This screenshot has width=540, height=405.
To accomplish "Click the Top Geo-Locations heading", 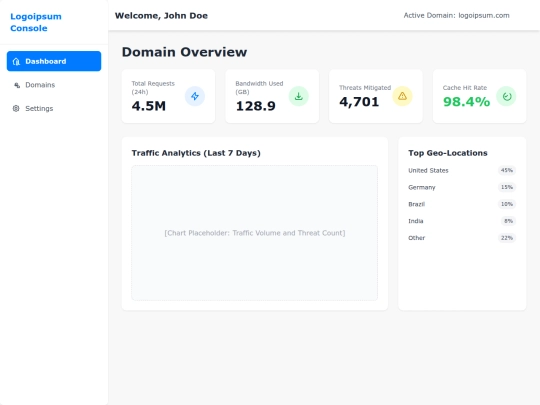I will (x=448, y=153).
